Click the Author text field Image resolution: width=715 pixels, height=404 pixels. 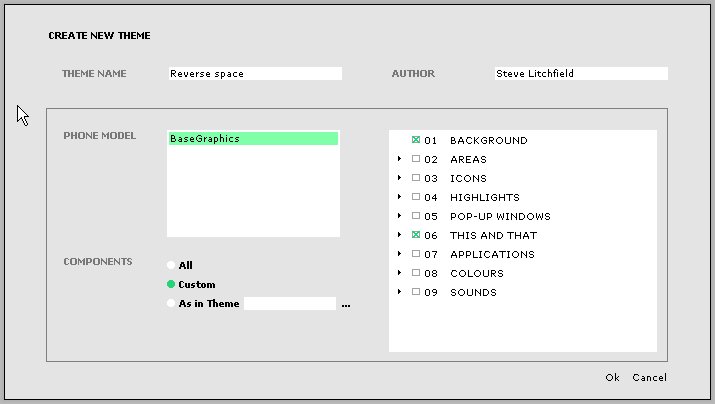(x=580, y=74)
